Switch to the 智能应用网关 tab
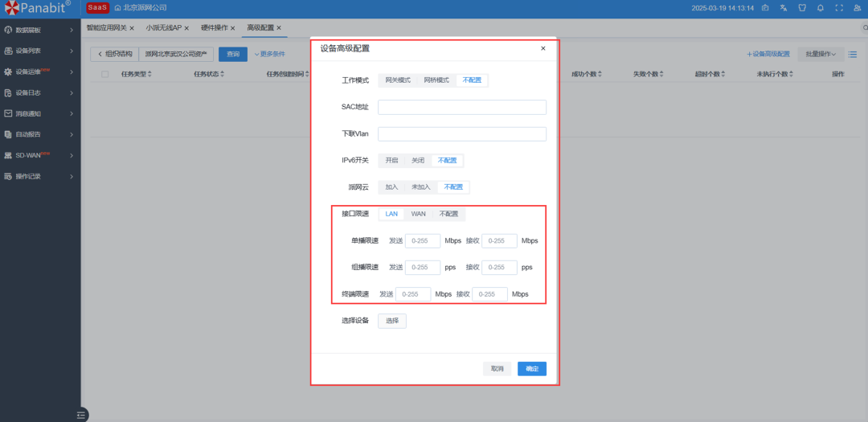Image resolution: width=868 pixels, height=422 pixels. (x=106, y=27)
